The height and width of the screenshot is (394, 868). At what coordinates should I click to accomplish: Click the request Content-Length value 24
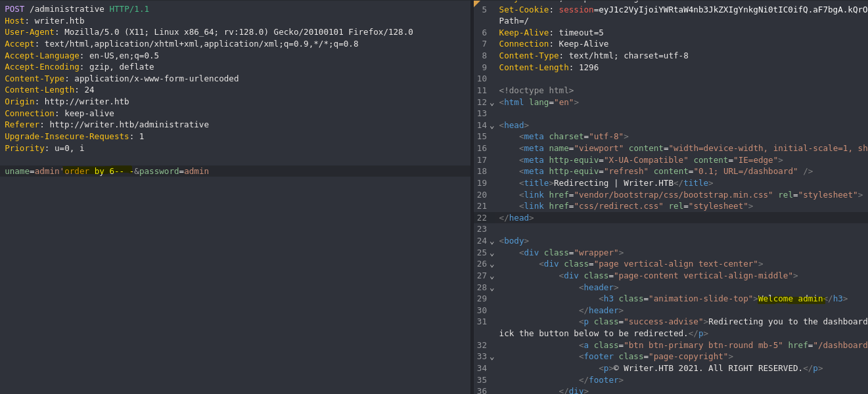click(x=89, y=90)
